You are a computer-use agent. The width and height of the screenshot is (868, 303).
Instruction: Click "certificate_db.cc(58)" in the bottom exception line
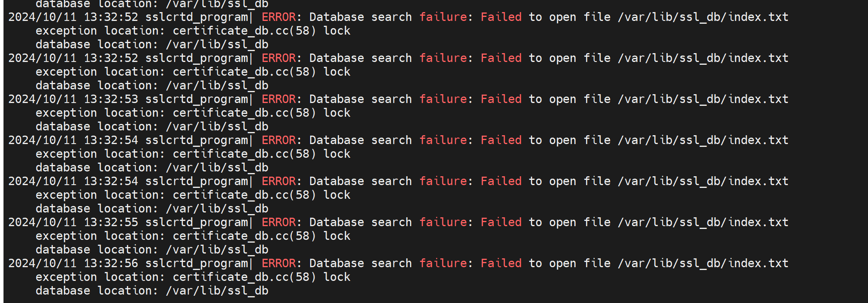click(244, 277)
